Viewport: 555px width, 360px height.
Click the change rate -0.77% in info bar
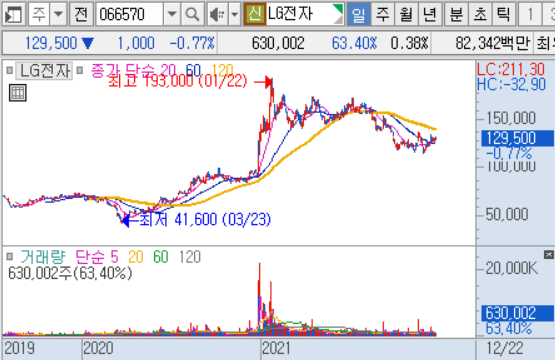click(x=192, y=43)
